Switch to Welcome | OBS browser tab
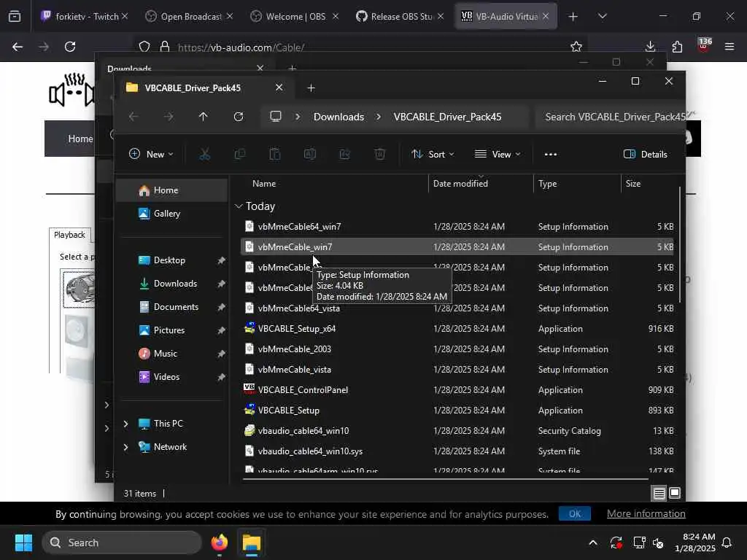Viewport: 747px width, 560px height. point(295,16)
